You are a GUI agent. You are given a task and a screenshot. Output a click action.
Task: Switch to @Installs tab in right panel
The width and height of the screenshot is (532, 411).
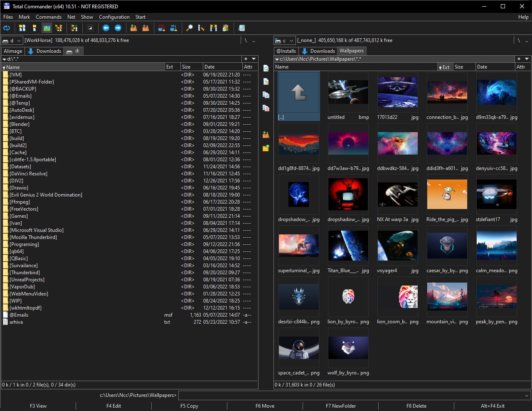[286, 51]
